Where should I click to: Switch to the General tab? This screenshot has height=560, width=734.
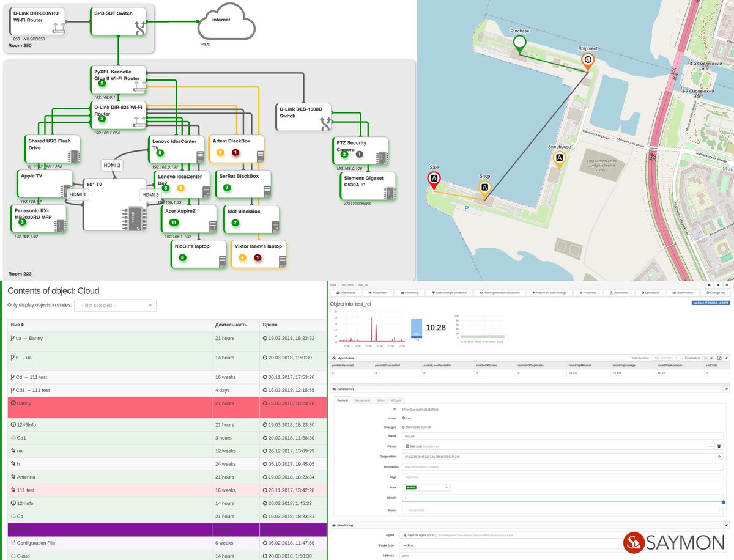coord(343,400)
